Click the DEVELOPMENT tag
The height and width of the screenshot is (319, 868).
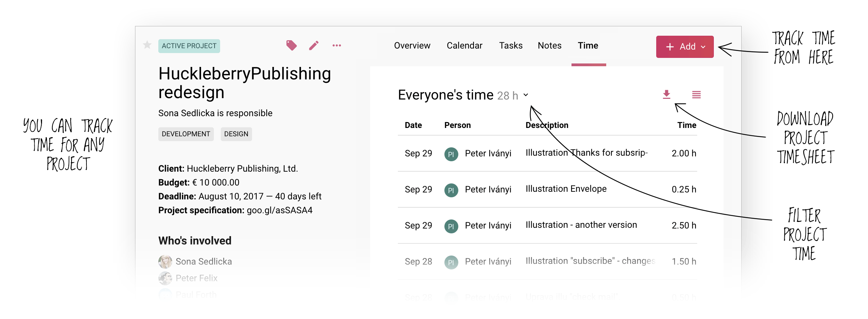186,134
